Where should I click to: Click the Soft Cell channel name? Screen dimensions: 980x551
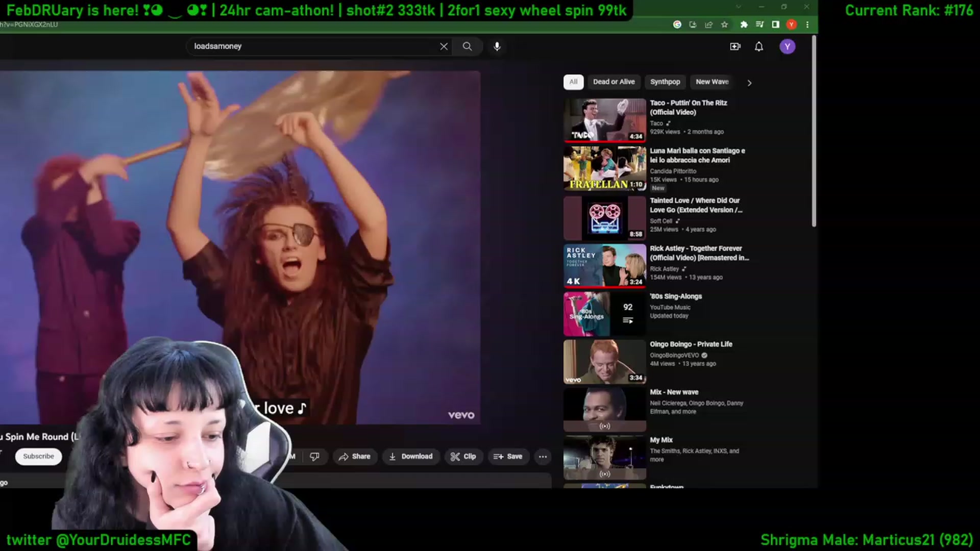click(x=661, y=221)
